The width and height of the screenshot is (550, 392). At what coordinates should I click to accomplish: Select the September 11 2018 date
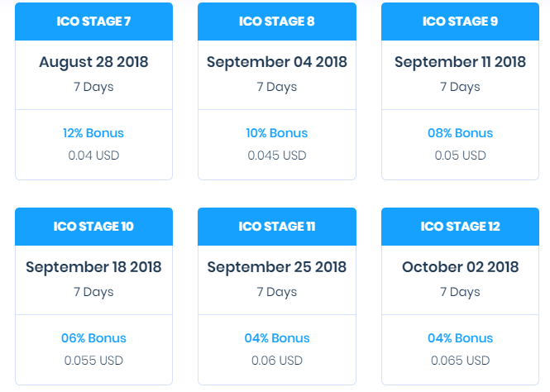(x=460, y=62)
